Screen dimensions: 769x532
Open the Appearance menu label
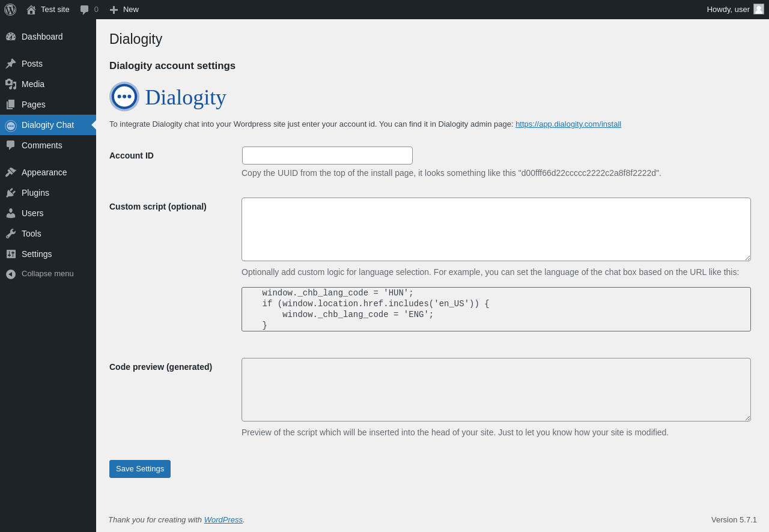[x=44, y=172]
